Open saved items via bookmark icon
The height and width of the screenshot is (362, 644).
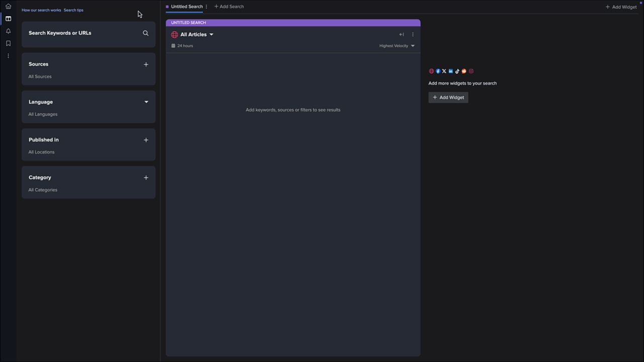(8, 43)
